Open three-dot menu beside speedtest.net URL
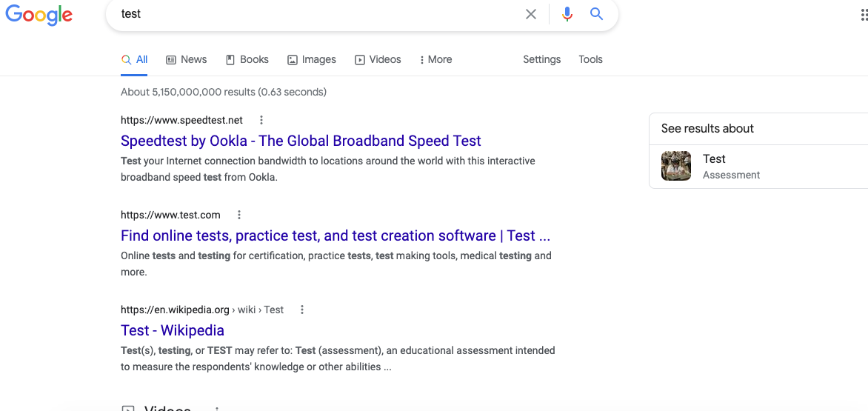 (261, 120)
